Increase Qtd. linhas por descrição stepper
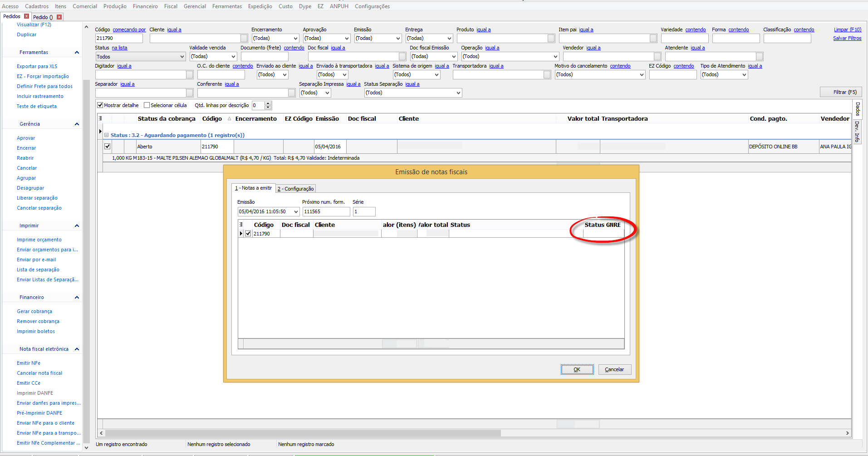Viewport: 868px width, 456px height. (268, 103)
